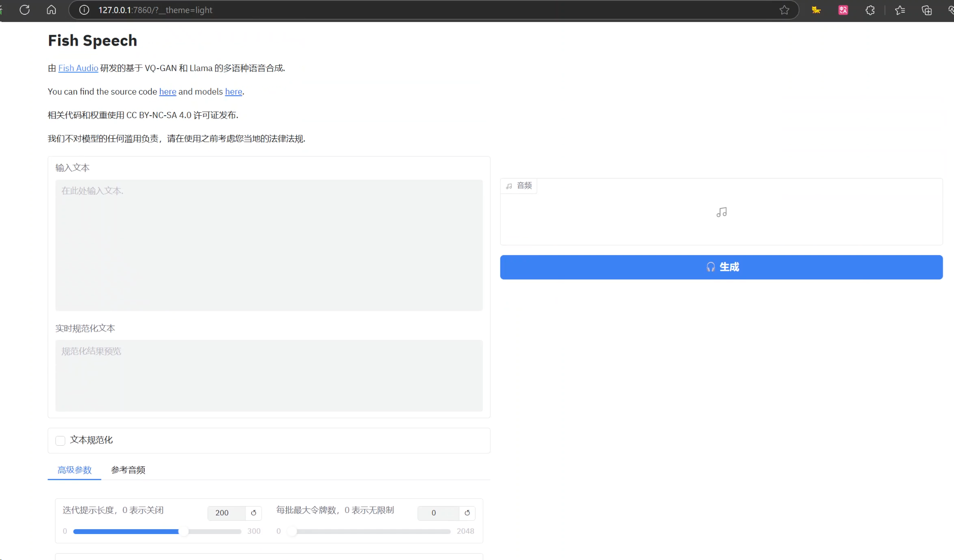
Task: Click the music note placeholder in audio panel
Action: (x=721, y=212)
